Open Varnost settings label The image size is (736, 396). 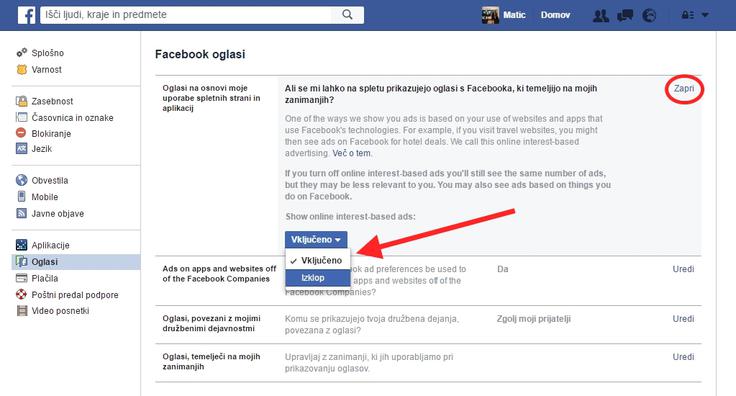click(46, 69)
